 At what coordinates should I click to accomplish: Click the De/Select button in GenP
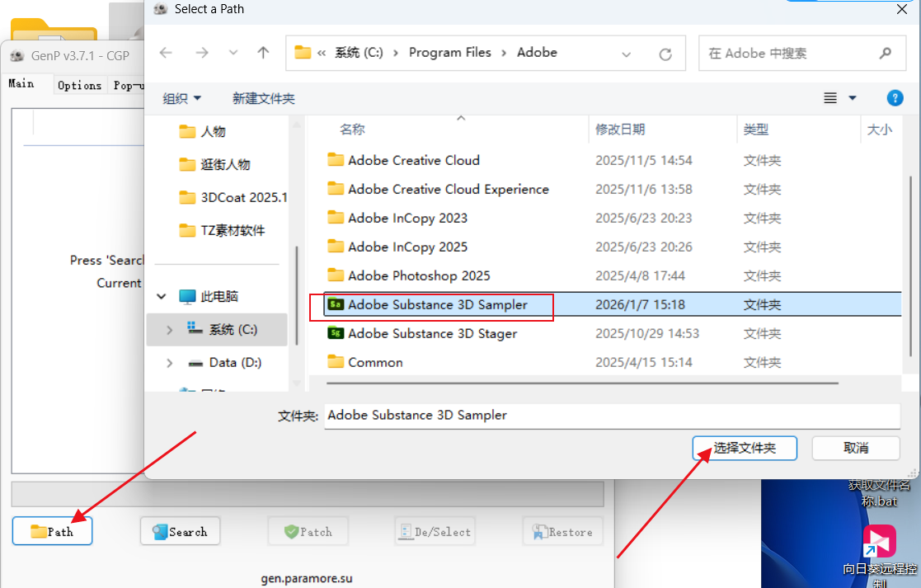435,532
